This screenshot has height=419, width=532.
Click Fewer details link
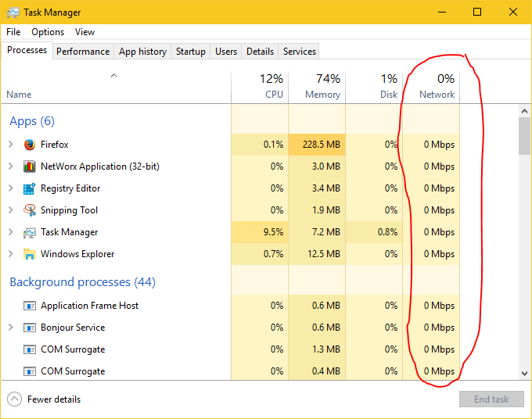[x=54, y=399]
